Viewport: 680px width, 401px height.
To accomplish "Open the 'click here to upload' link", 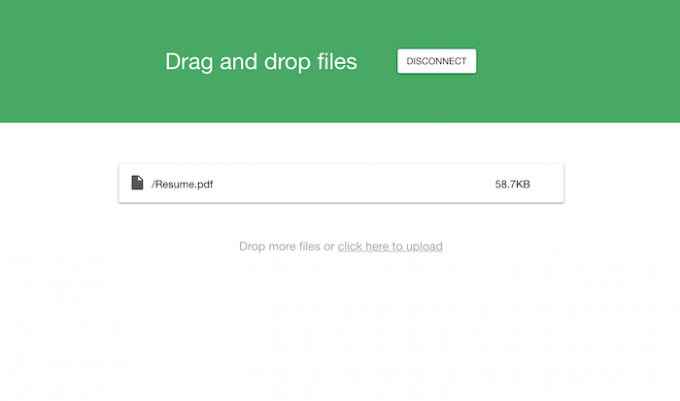I will [x=390, y=246].
